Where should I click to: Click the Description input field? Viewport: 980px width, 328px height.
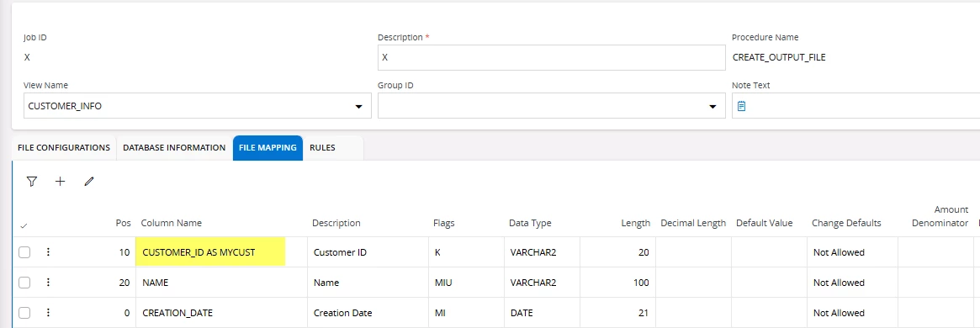coord(551,57)
